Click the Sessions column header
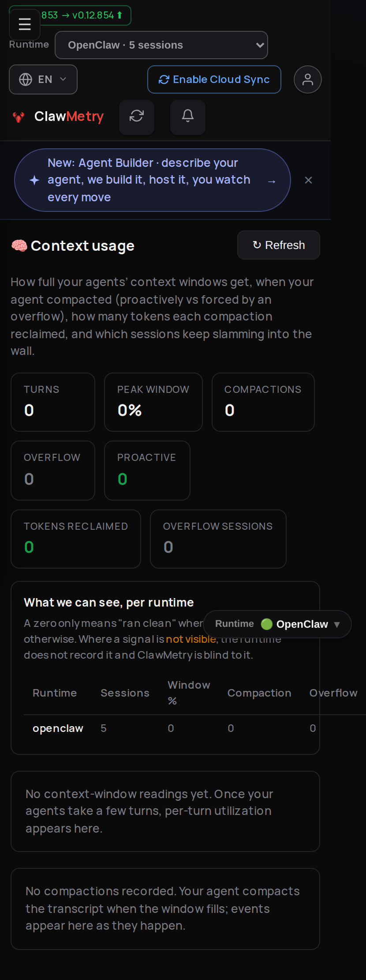 click(125, 693)
